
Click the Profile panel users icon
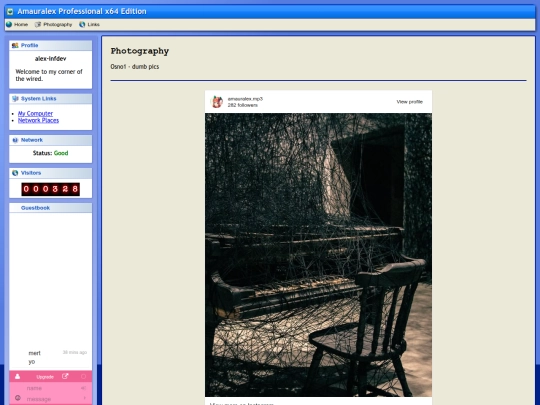click(15, 45)
